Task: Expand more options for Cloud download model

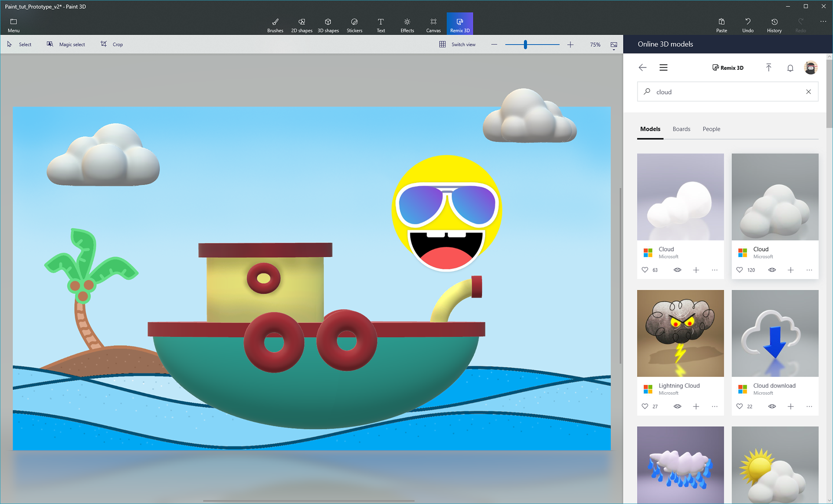Action: coord(809,406)
